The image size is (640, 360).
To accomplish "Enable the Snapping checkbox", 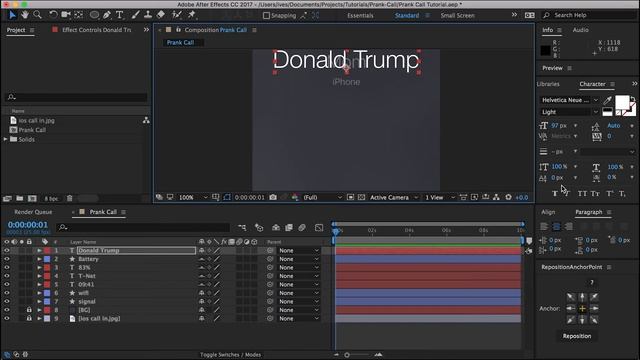I will [267, 16].
